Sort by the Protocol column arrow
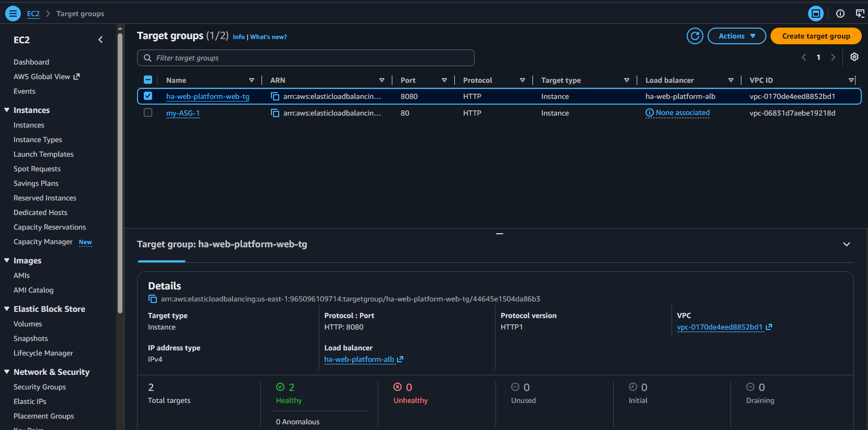 pos(523,80)
